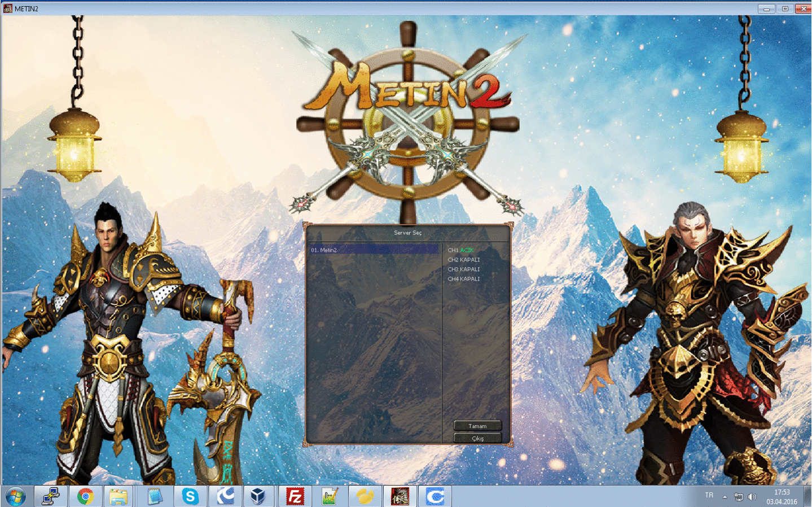812x507 pixels.
Task: Open PuTTY from the taskbar
Action: (x=51, y=497)
